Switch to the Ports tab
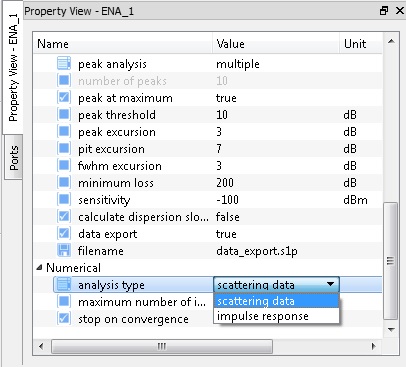 (x=14, y=157)
